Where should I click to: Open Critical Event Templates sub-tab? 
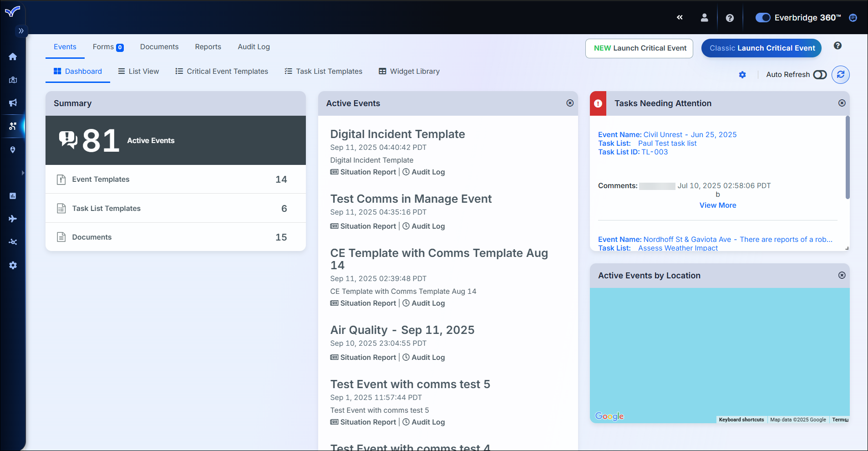click(222, 72)
